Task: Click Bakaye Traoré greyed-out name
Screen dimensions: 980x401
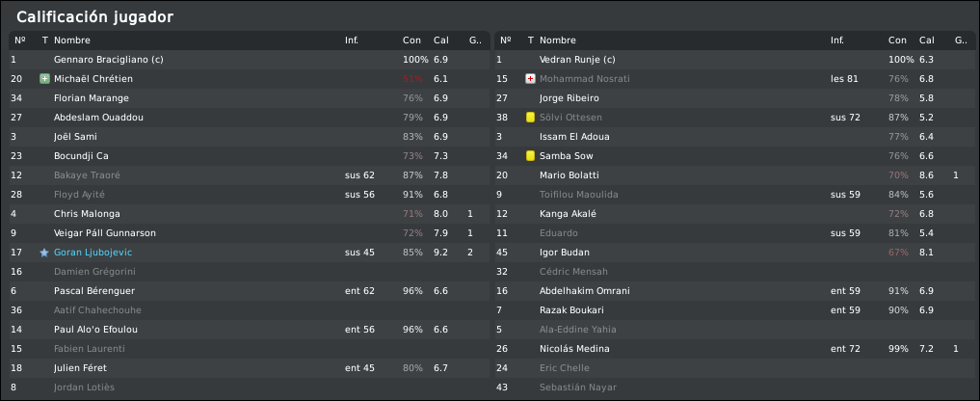Action: click(87, 175)
